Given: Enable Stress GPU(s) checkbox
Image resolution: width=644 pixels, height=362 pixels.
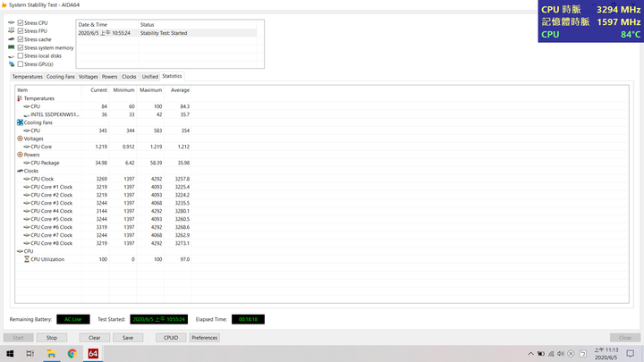Looking at the screenshot, I should click(x=21, y=64).
